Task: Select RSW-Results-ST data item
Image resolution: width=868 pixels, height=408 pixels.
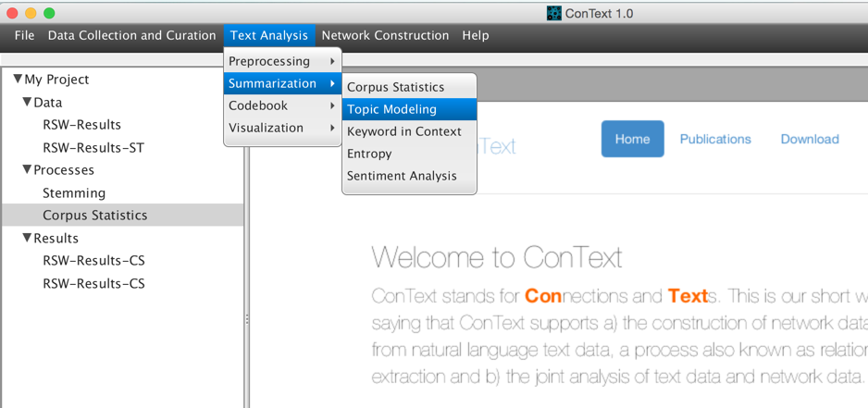Action: click(x=93, y=148)
